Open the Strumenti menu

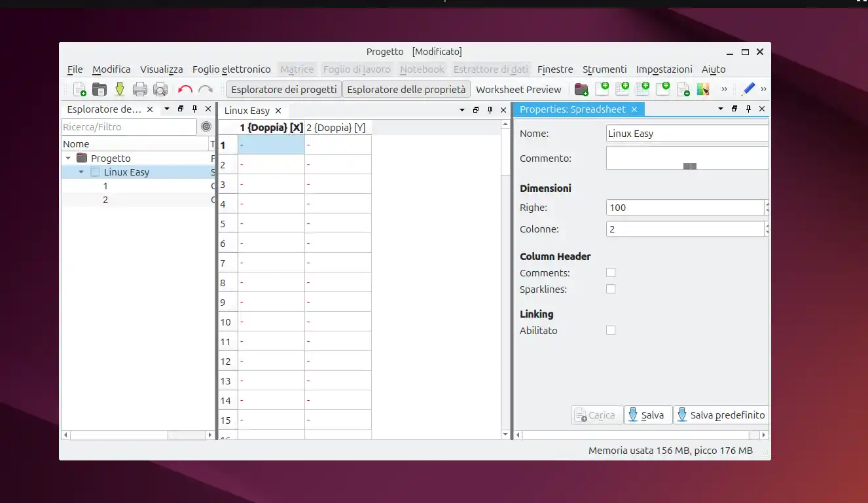point(604,69)
